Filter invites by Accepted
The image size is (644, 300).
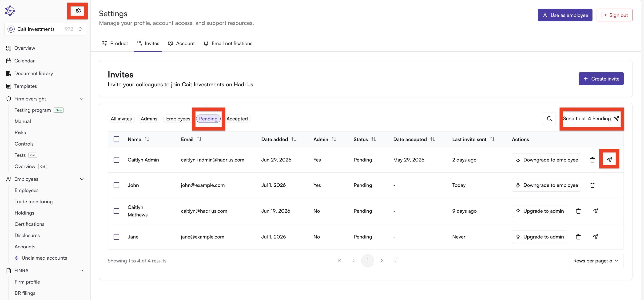(237, 119)
